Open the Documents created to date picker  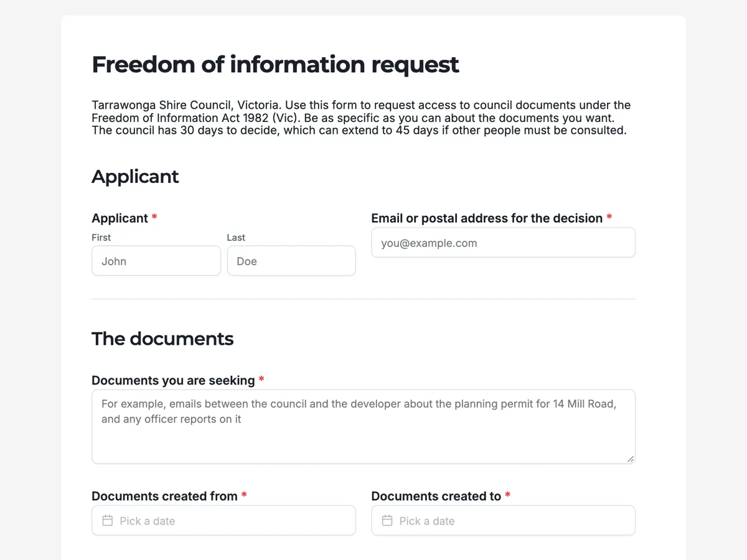(x=503, y=520)
